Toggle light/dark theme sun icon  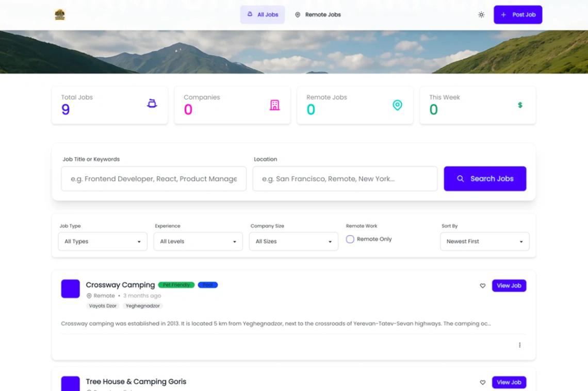point(481,14)
